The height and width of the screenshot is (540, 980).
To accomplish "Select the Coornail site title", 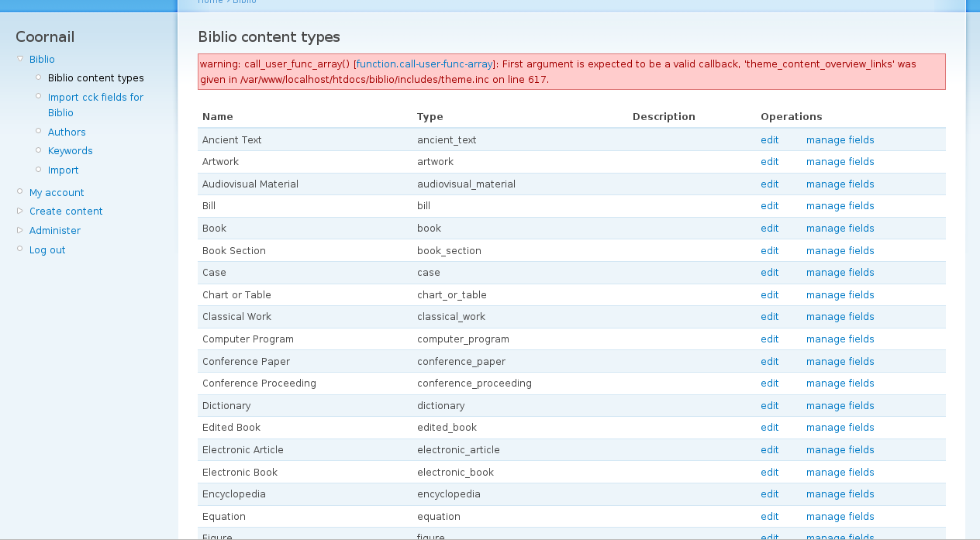I will click(x=45, y=37).
